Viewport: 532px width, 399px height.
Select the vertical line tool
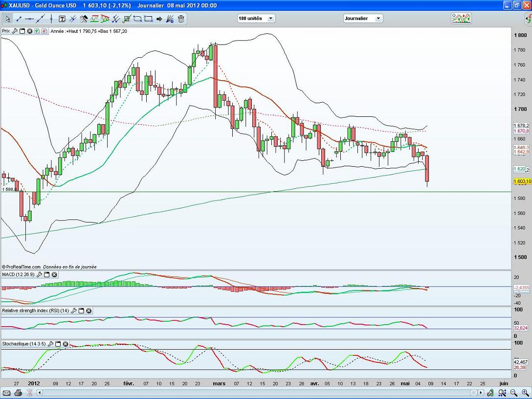[x=51, y=19]
